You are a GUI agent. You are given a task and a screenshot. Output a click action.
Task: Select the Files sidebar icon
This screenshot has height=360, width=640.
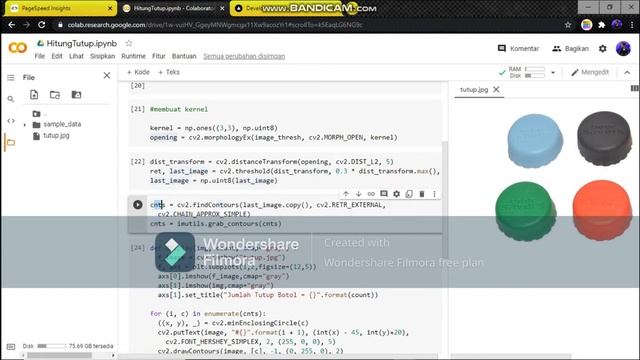(x=11, y=142)
